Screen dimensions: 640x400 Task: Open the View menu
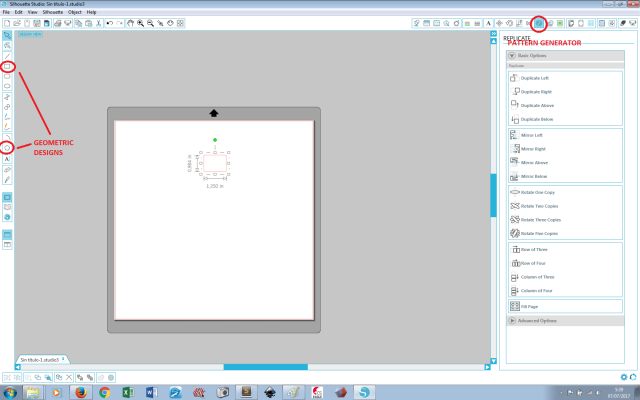pos(32,12)
